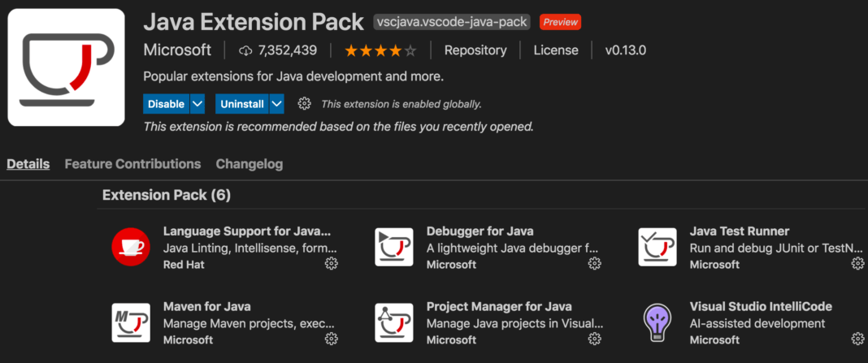
Task: Switch to the Details tab
Action: (28, 164)
